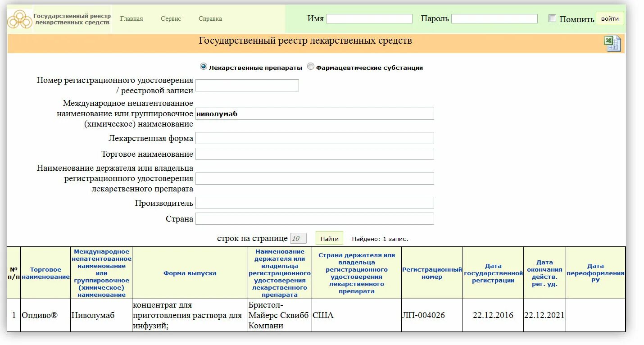Click the Торговое наименование input field
This screenshot has height=345, width=644.
point(315,154)
